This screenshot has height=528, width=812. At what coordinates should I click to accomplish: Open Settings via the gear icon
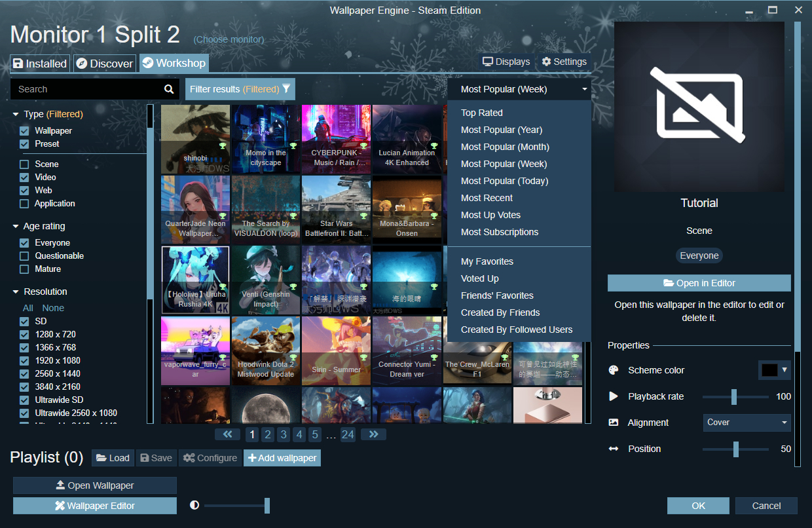[546, 62]
